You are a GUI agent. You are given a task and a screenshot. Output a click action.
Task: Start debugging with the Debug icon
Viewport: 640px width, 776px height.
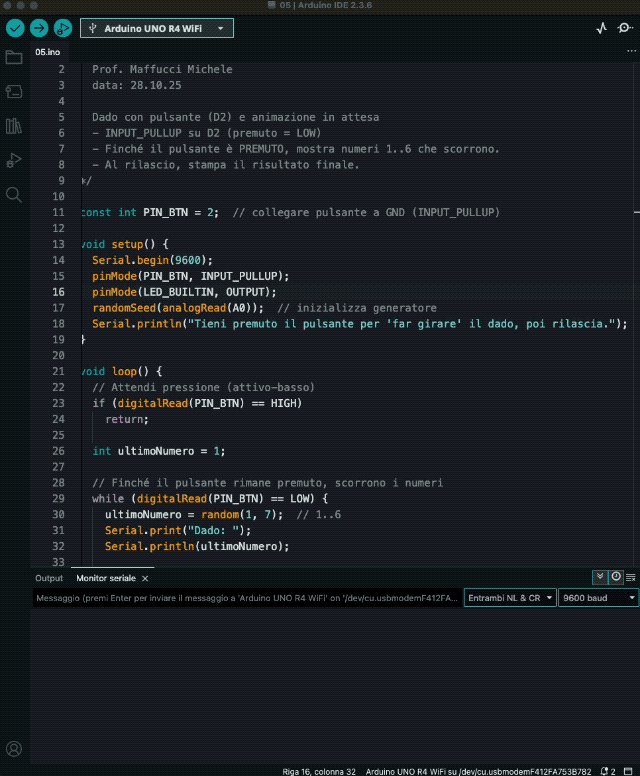point(62,28)
